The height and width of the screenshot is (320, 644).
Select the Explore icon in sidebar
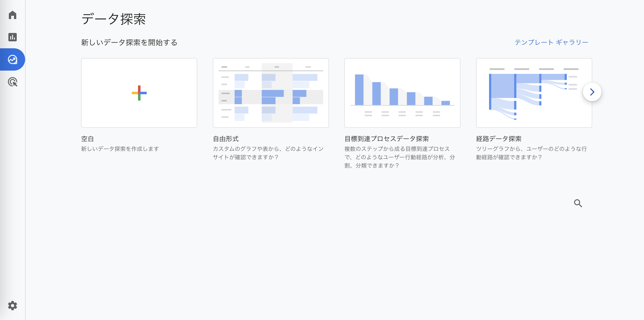click(x=13, y=59)
